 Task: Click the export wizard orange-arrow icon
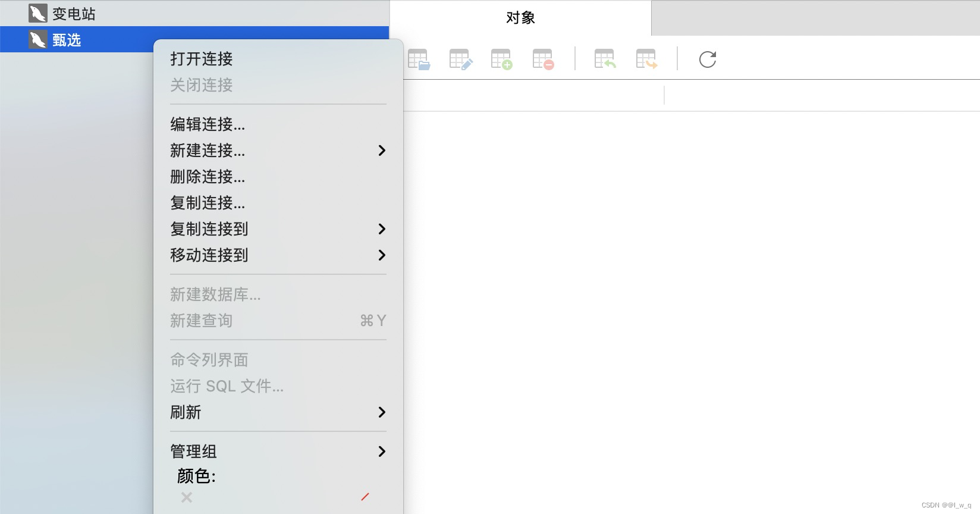pyautogui.click(x=647, y=59)
